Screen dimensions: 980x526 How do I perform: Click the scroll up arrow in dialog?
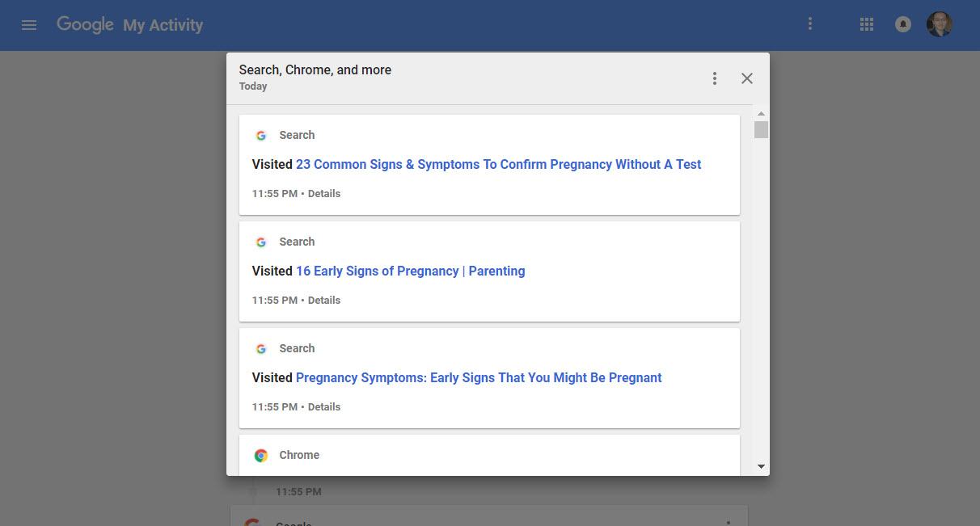(x=761, y=114)
